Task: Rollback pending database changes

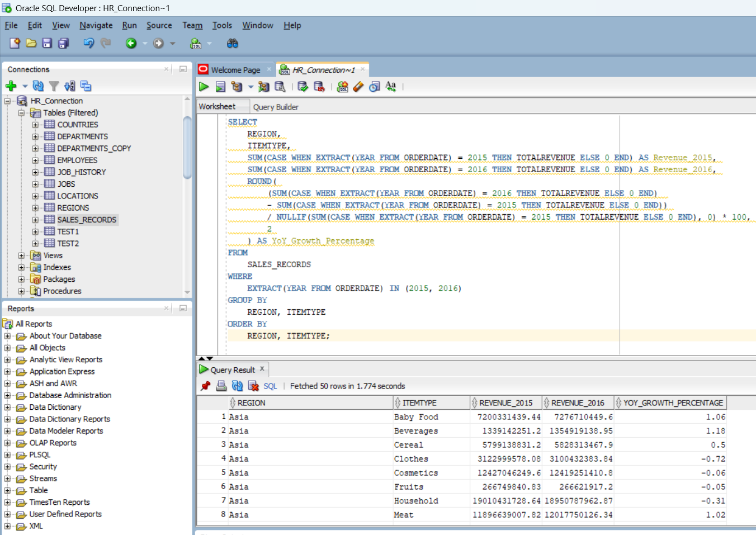Action: tap(319, 87)
